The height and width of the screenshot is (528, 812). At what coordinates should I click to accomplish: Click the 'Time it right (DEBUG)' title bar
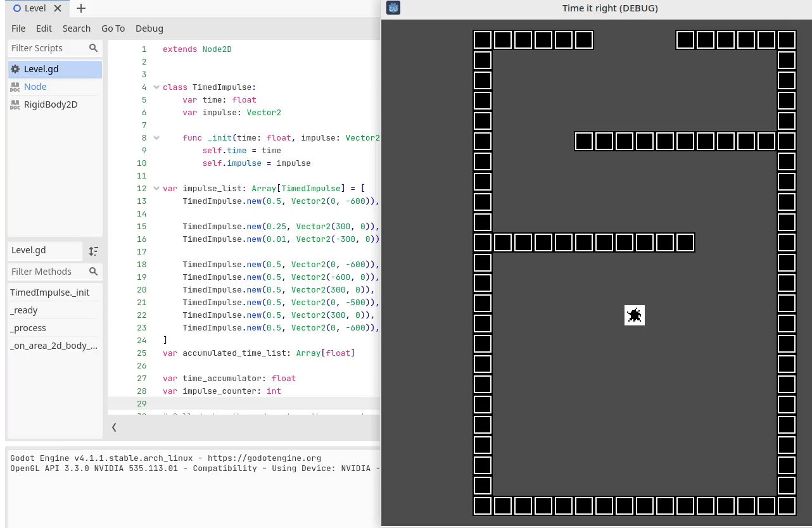point(610,8)
